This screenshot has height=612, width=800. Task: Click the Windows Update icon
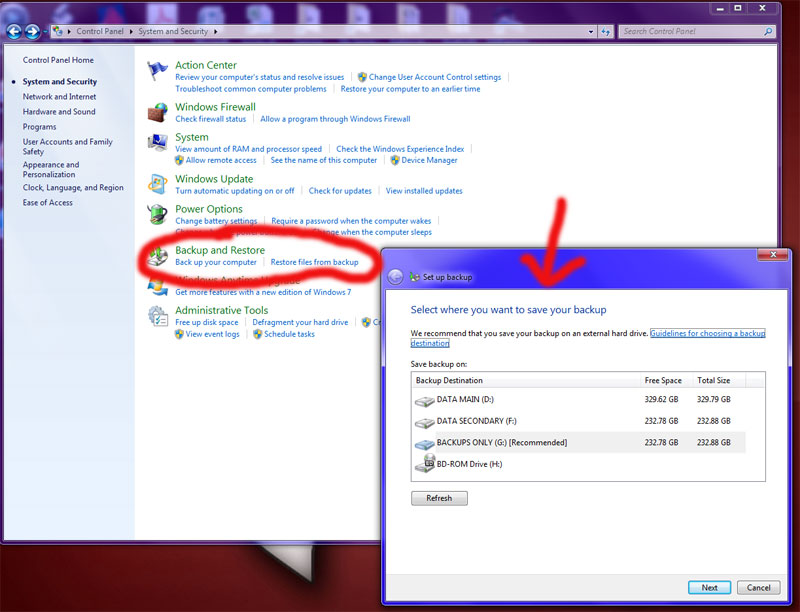click(158, 184)
